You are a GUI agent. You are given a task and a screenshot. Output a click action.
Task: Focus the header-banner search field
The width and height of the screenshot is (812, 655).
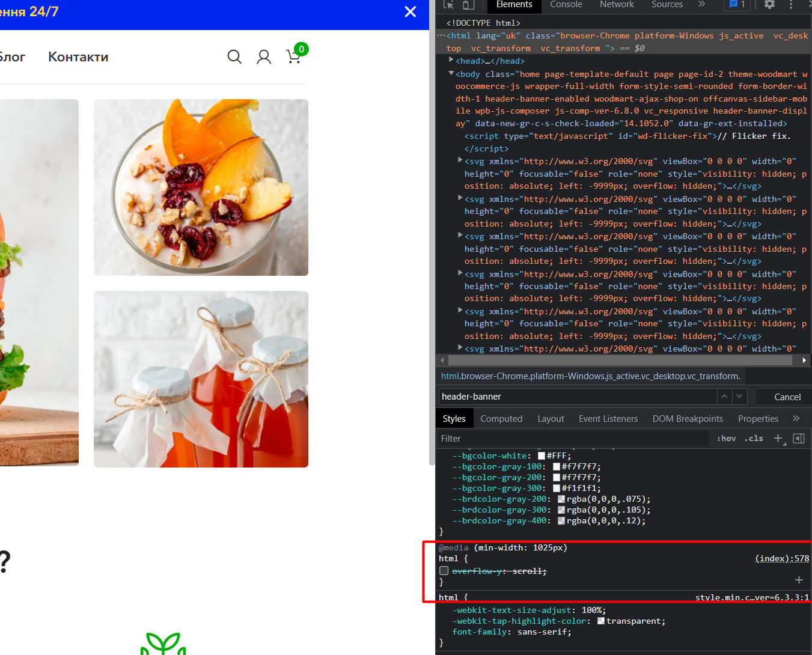tap(577, 397)
